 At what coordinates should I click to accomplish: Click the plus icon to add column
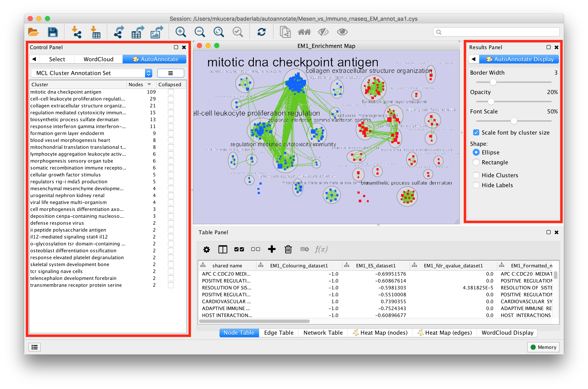272,249
